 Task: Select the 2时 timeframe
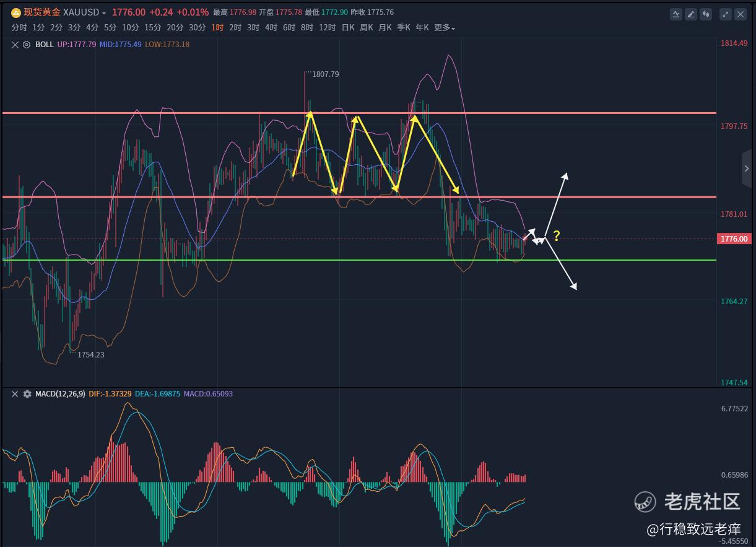click(x=235, y=28)
